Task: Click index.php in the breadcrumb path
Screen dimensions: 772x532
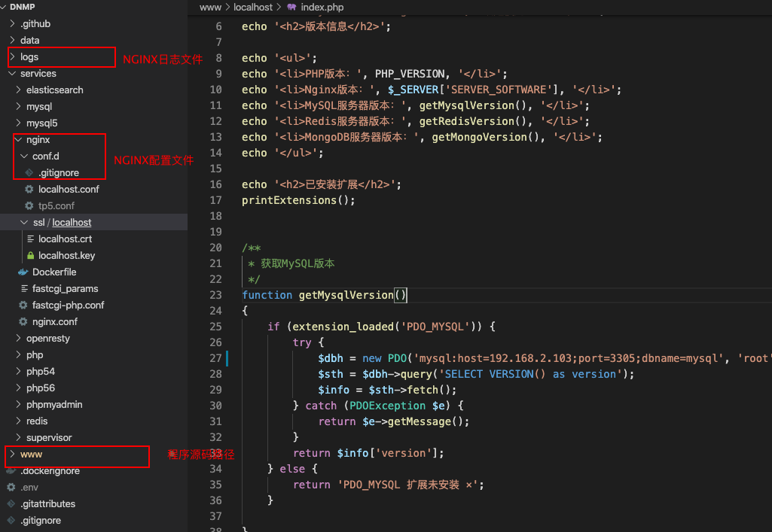Action: point(322,7)
